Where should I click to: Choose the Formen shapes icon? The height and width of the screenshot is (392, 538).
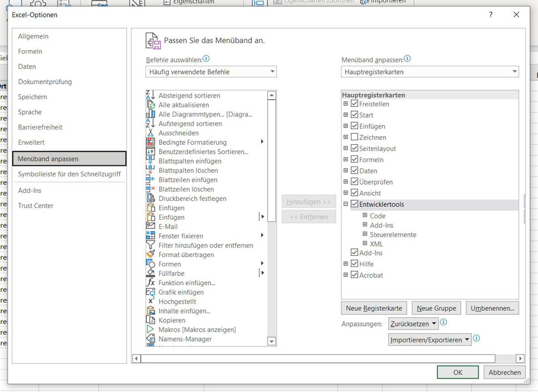(x=150, y=264)
